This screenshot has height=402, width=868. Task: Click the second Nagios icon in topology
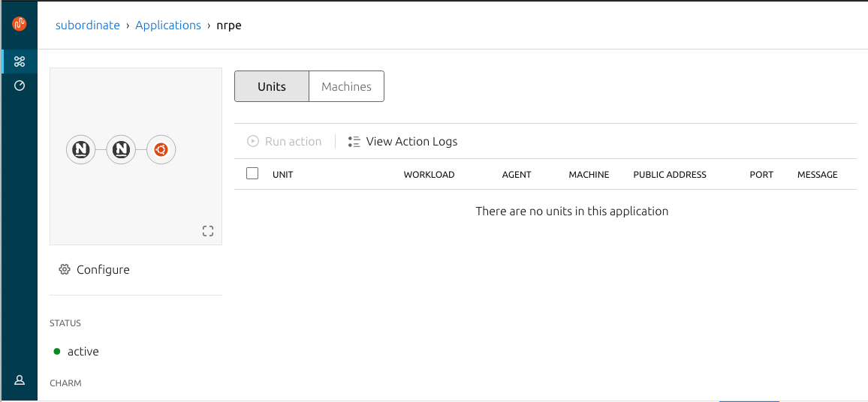click(x=121, y=149)
